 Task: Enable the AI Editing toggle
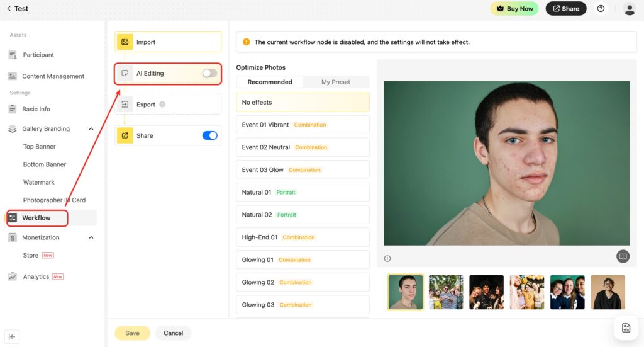pos(209,74)
